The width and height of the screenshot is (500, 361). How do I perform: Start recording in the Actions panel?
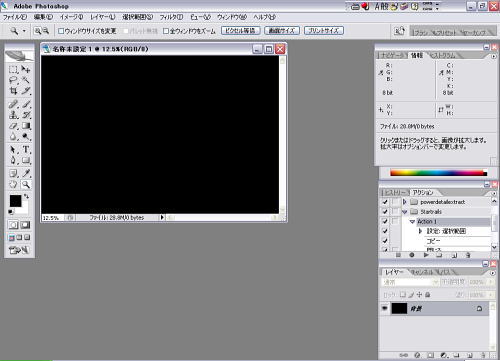pyautogui.click(x=412, y=255)
